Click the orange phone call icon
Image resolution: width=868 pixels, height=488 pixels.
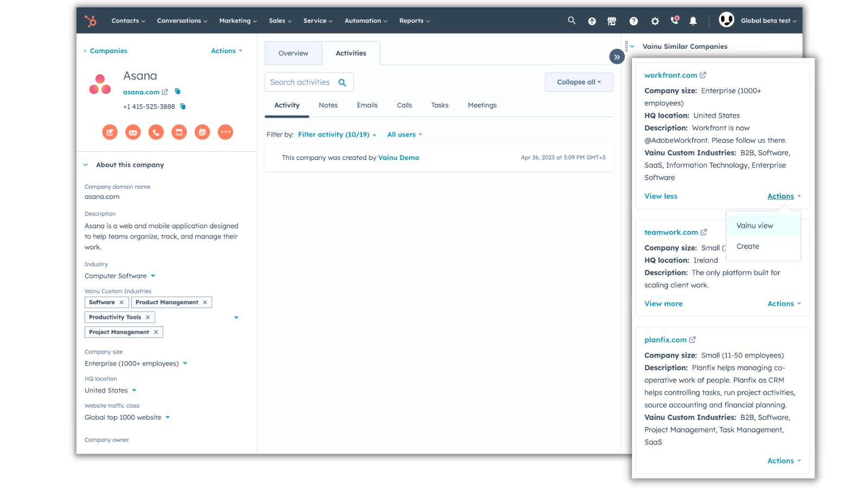156,132
